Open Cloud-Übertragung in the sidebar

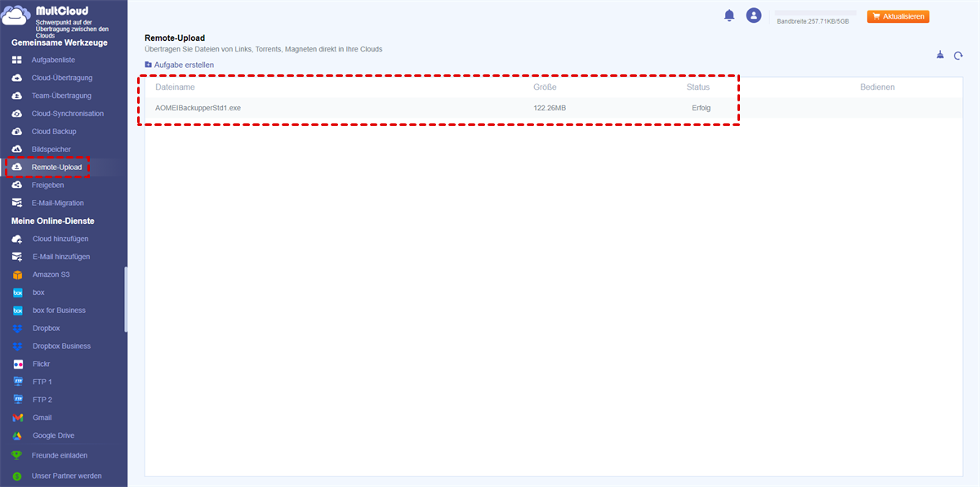point(64,78)
